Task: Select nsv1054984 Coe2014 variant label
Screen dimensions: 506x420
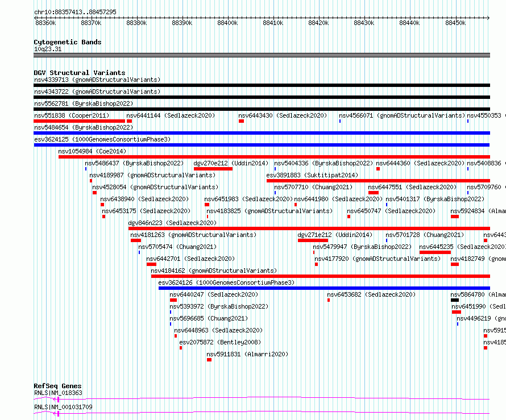Action: [92, 151]
